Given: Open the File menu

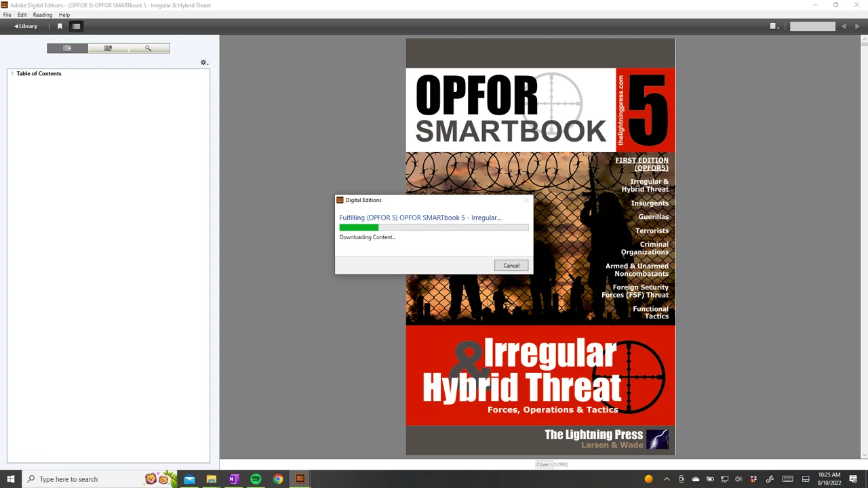Looking at the screenshot, I should click(7, 15).
